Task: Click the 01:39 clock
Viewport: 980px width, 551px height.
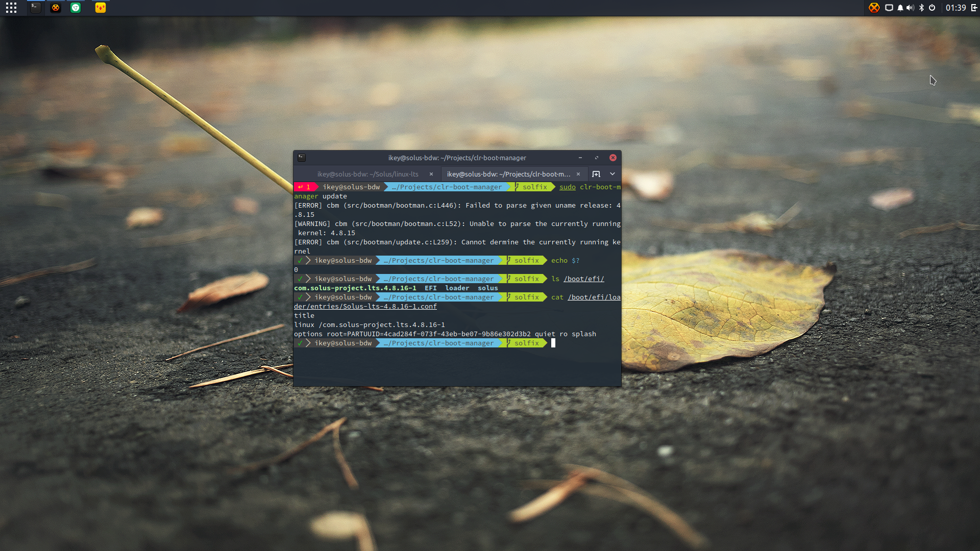Action: point(955,8)
